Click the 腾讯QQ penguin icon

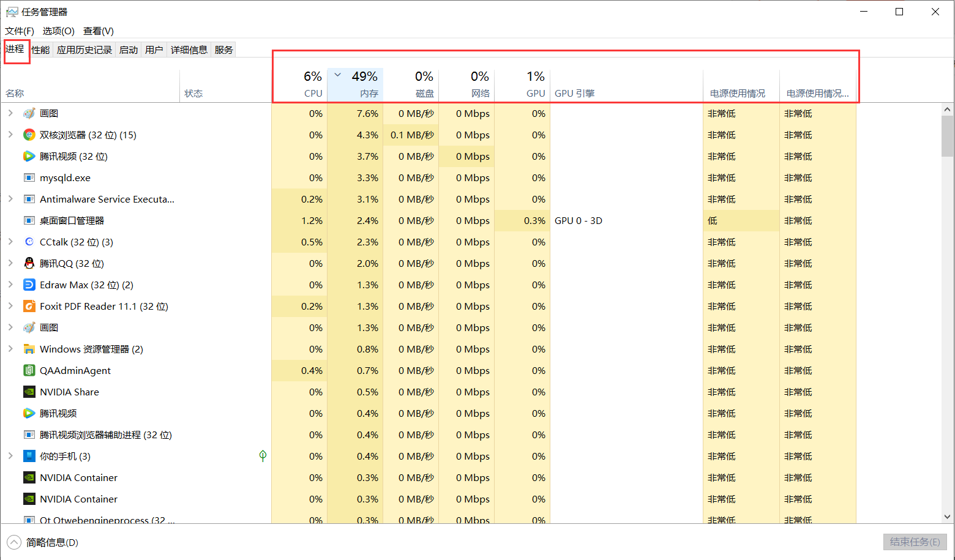point(29,263)
